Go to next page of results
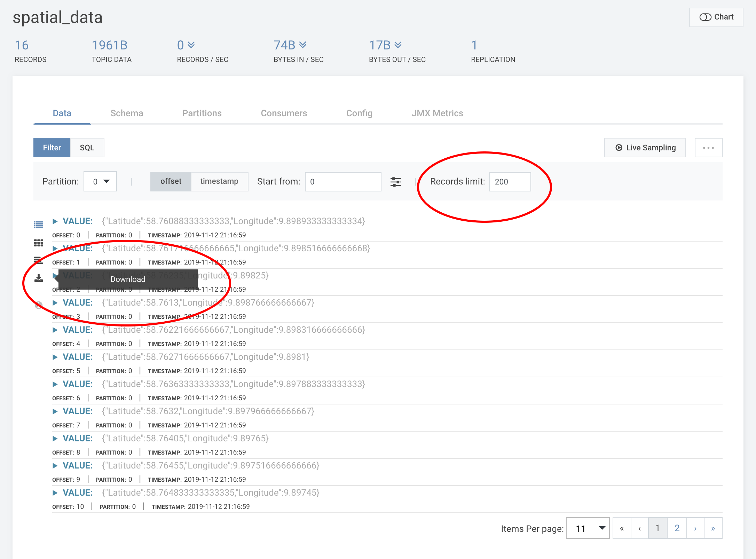The image size is (756, 559). [695, 528]
